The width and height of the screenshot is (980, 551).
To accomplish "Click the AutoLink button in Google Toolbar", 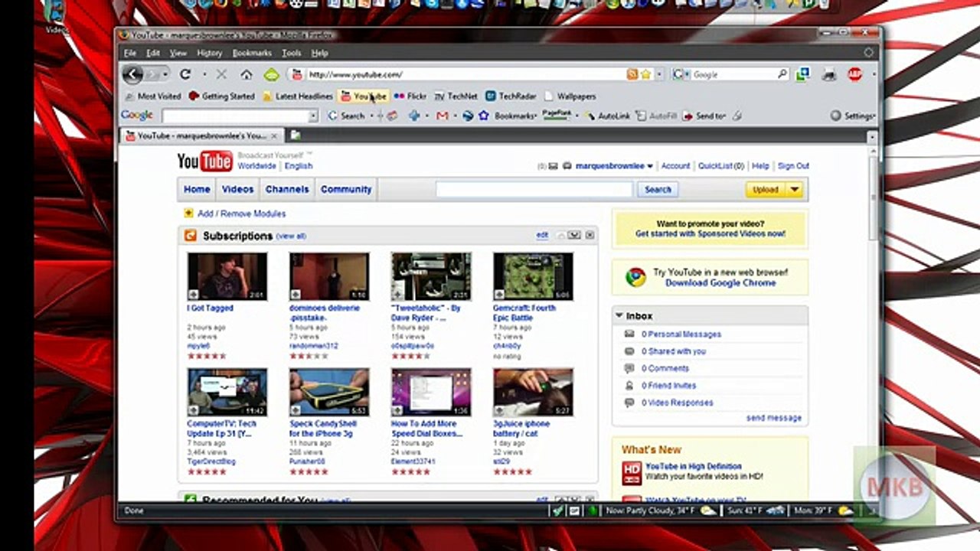I will (608, 116).
